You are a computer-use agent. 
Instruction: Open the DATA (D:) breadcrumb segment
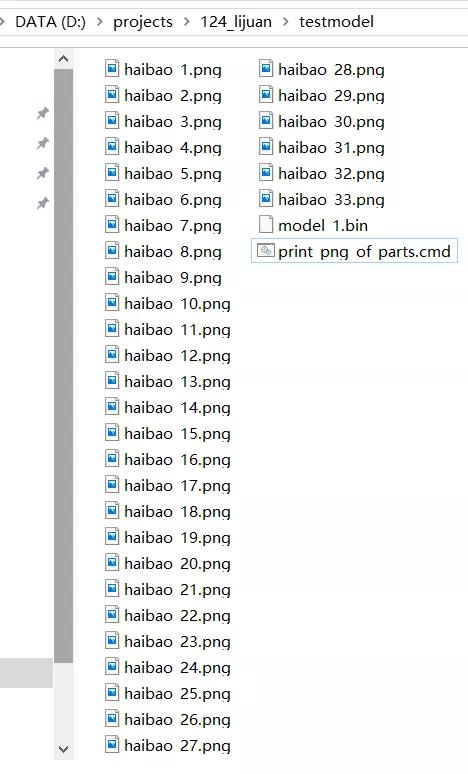(50, 22)
